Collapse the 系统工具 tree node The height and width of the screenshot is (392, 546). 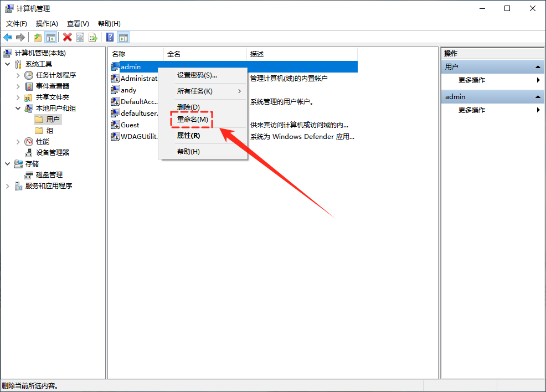coord(8,64)
